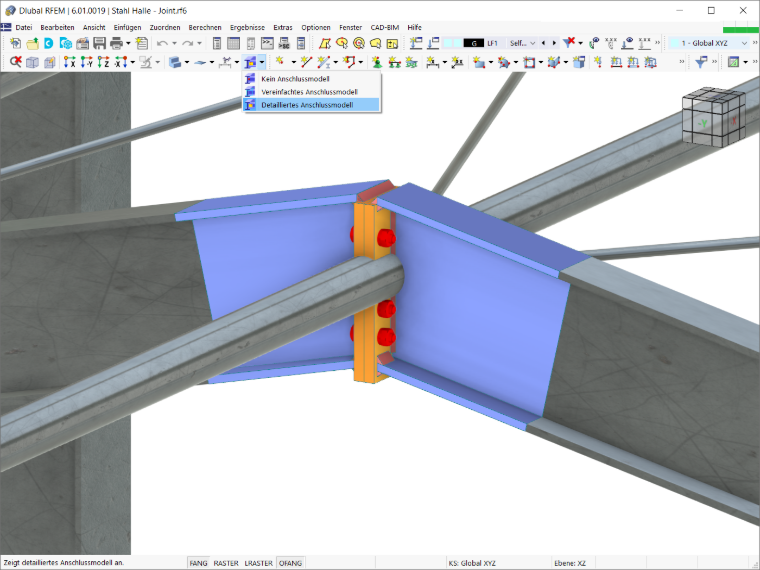Open the Ergebnisse menu
The width and height of the screenshot is (760, 570).
(247, 28)
